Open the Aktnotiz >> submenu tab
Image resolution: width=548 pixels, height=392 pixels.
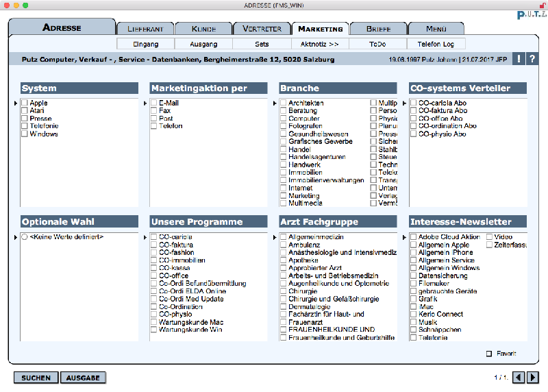[x=320, y=44]
